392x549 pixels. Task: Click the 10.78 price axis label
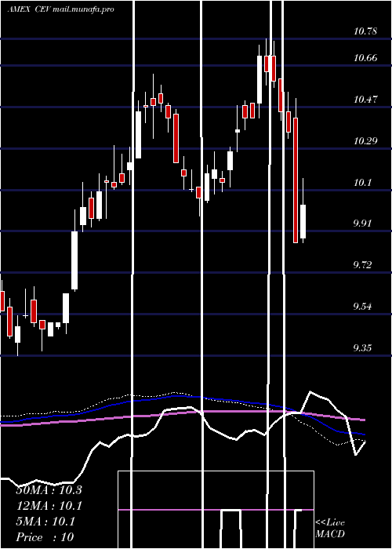tap(365, 31)
